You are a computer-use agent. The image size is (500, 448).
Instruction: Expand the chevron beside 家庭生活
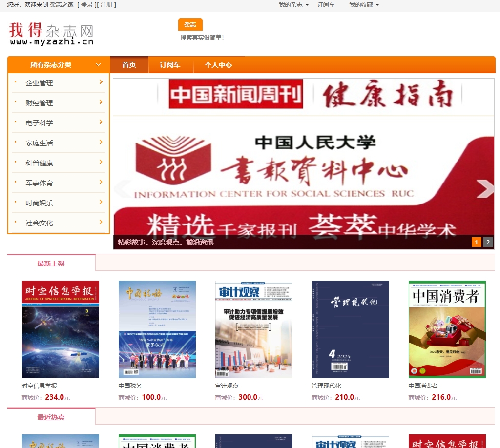pos(101,142)
